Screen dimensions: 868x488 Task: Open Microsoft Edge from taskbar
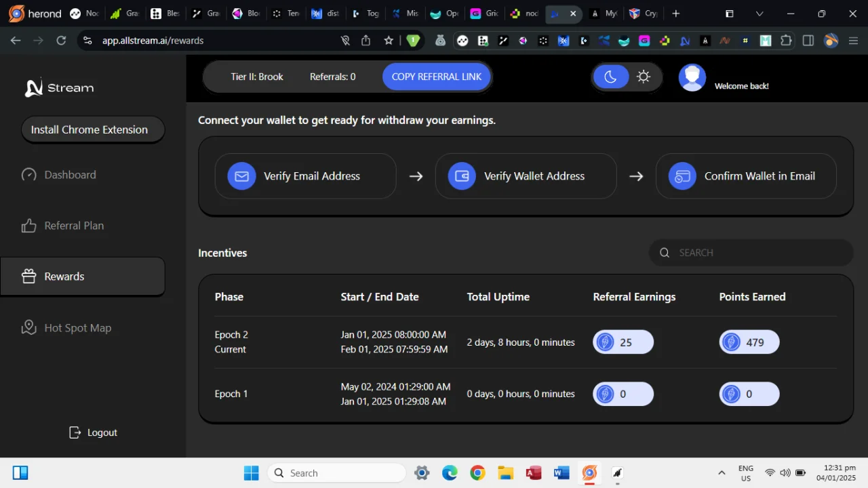point(450,473)
